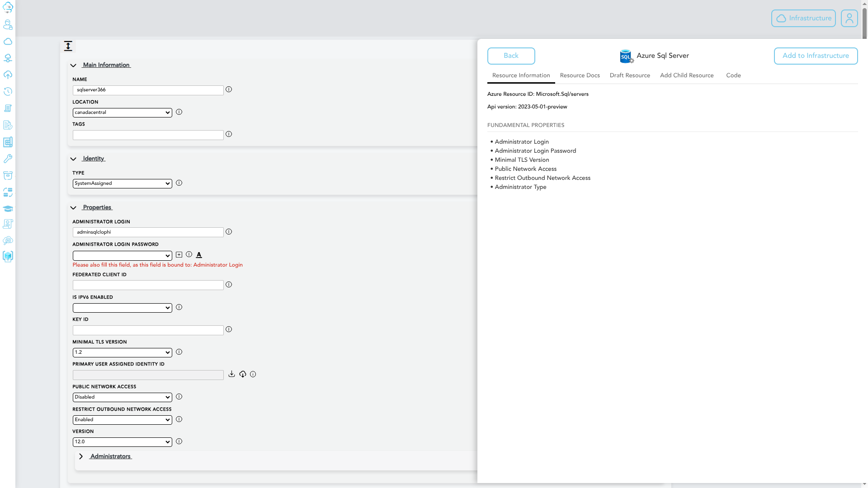
Task: Open the scroll document sidebar icon
Action: tap(8, 108)
